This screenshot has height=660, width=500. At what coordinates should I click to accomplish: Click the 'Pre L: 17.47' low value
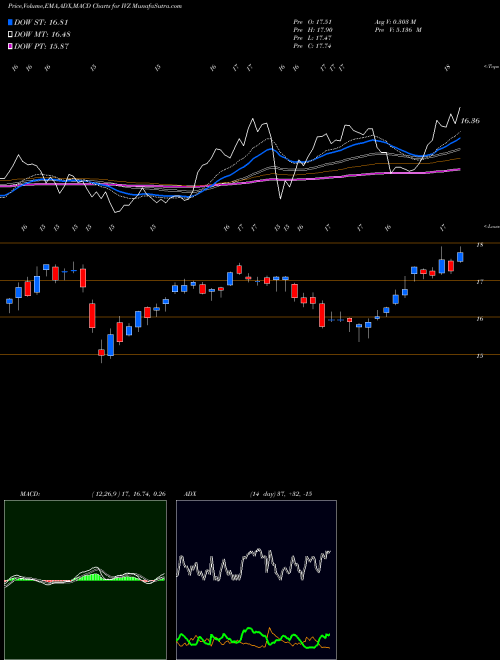tap(313, 38)
